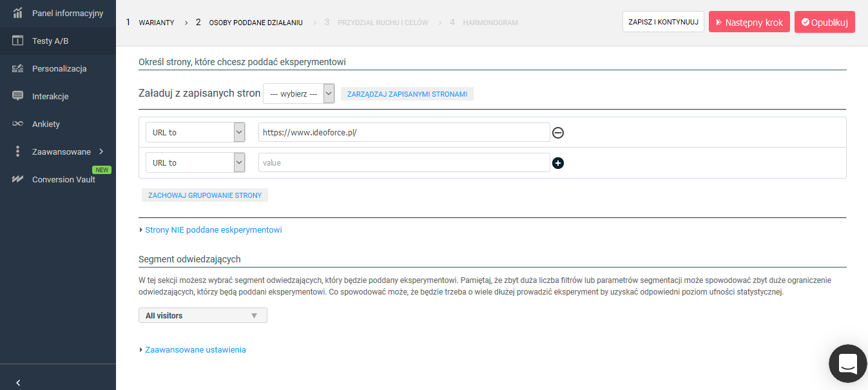The width and height of the screenshot is (868, 390).
Task: Collapse the sidebar with the bottom arrow
Action: (x=18, y=383)
